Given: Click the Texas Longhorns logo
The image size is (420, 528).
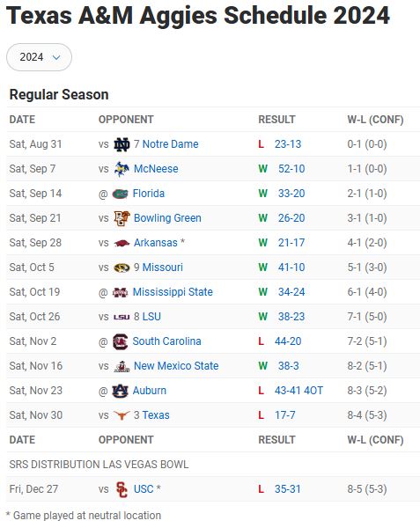Looking at the screenshot, I should [x=122, y=415].
